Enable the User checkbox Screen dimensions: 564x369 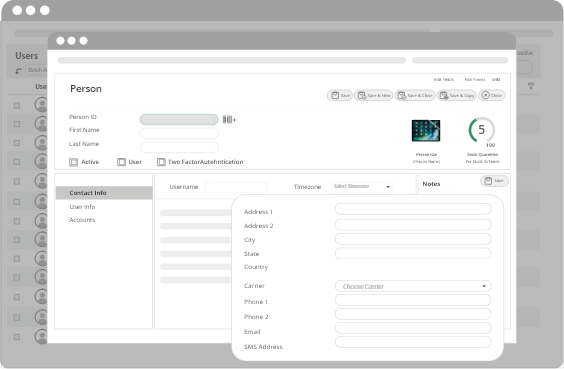[121, 162]
